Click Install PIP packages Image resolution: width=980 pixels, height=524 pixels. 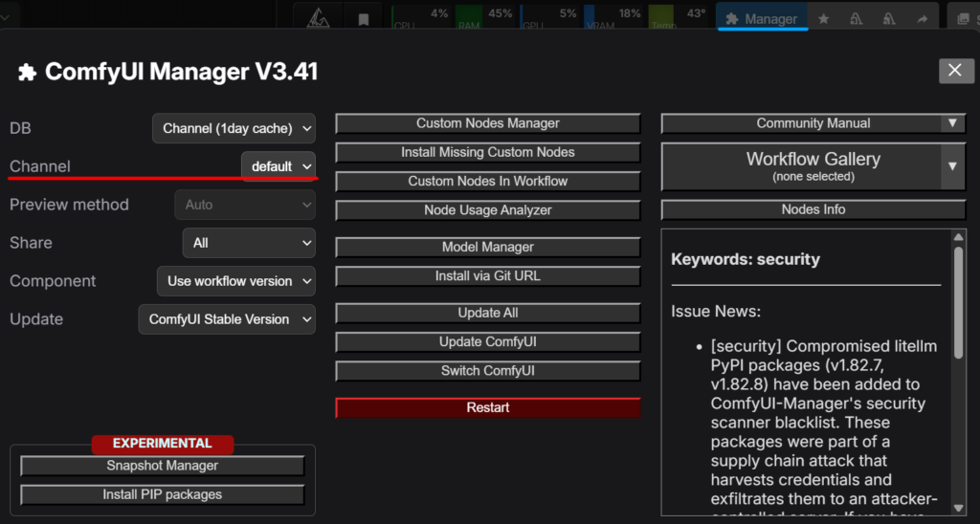[x=163, y=494]
